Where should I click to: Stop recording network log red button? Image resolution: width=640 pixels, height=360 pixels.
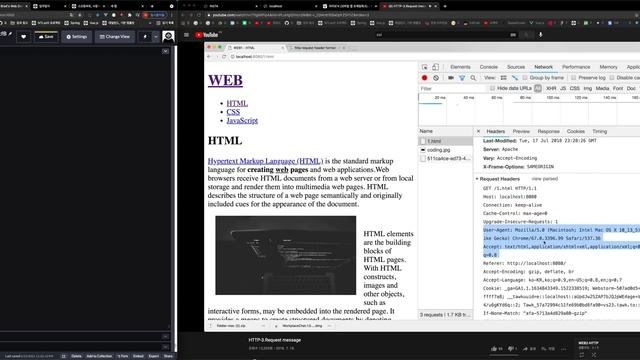click(424, 78)
